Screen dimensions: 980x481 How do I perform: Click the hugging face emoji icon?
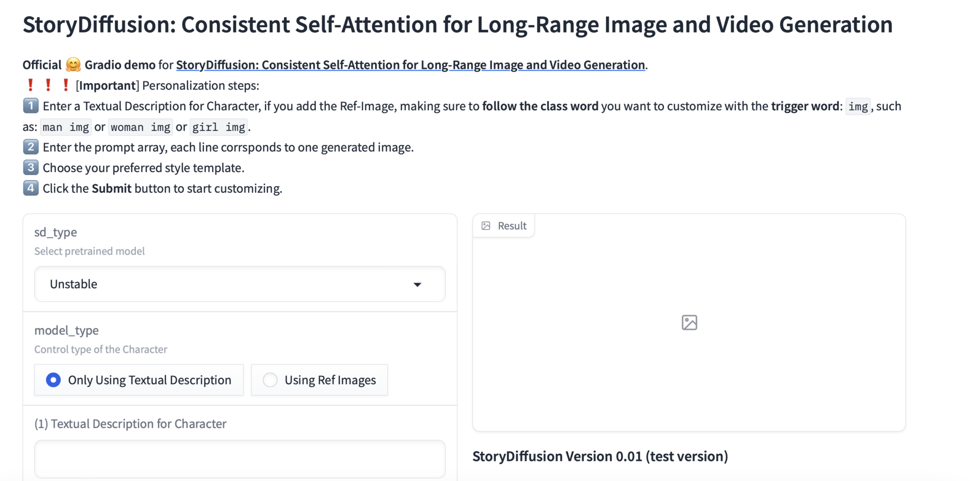pyautogui.click(x=73, y=65)
